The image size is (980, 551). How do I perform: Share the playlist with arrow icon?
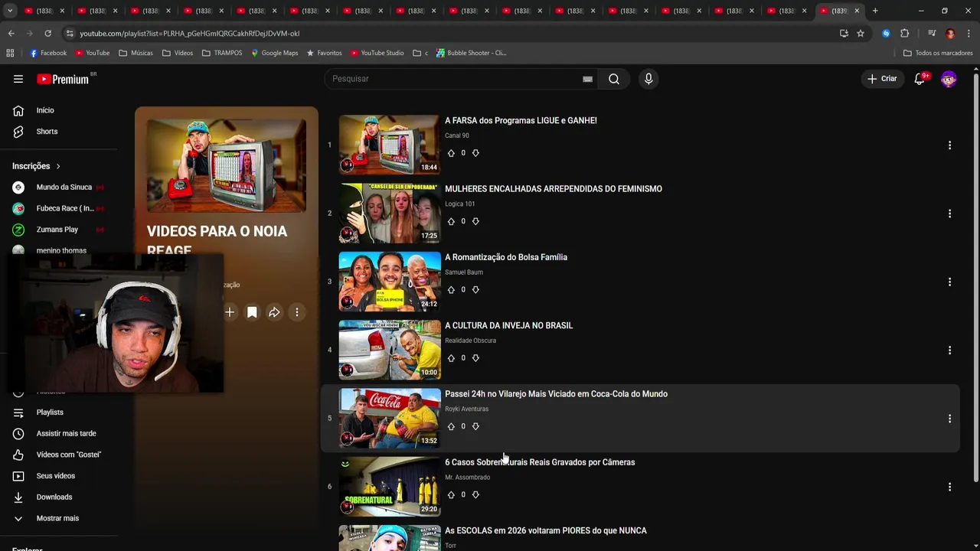pos(274,312)
